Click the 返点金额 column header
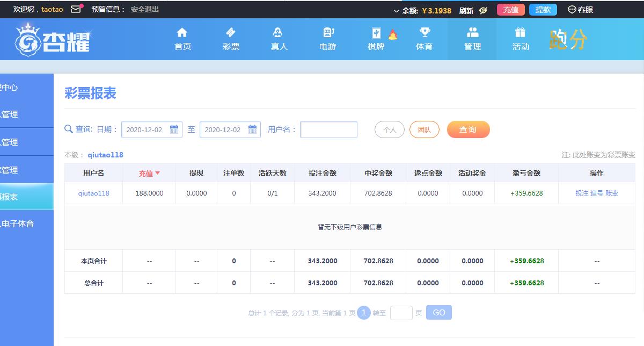This screenshot has width=644, height=346. click(428, 173)
